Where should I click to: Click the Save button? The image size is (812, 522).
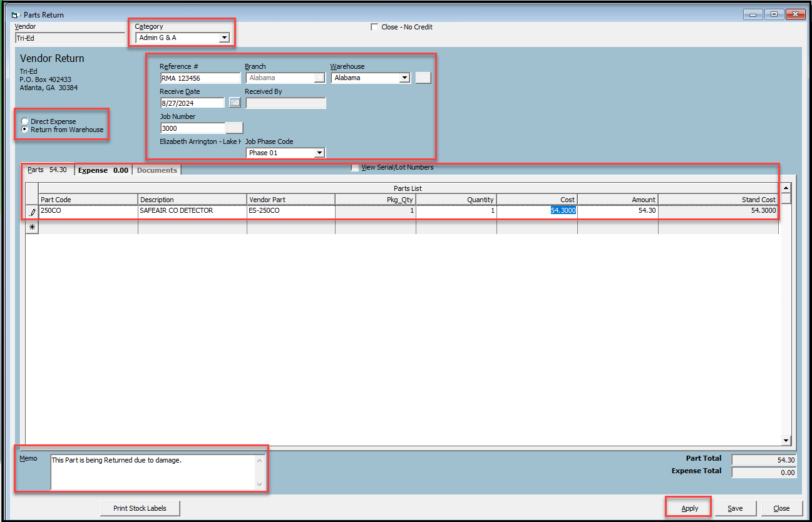pyautogui.click(x=736, y=508)
